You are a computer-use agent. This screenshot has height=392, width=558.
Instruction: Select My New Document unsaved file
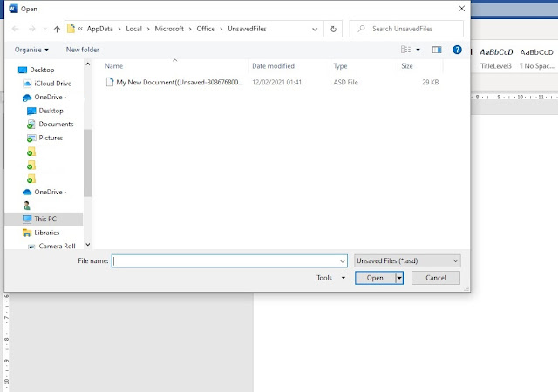[180, 82]
